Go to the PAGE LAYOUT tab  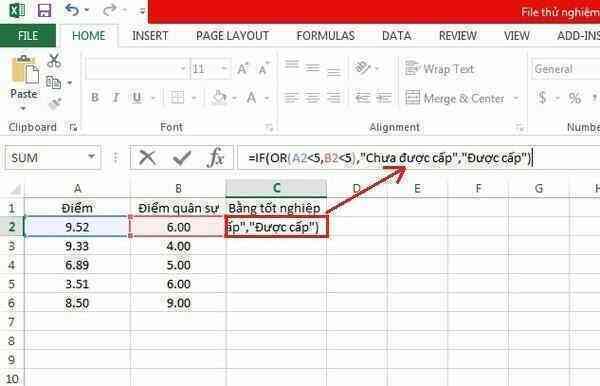[232, 36]
